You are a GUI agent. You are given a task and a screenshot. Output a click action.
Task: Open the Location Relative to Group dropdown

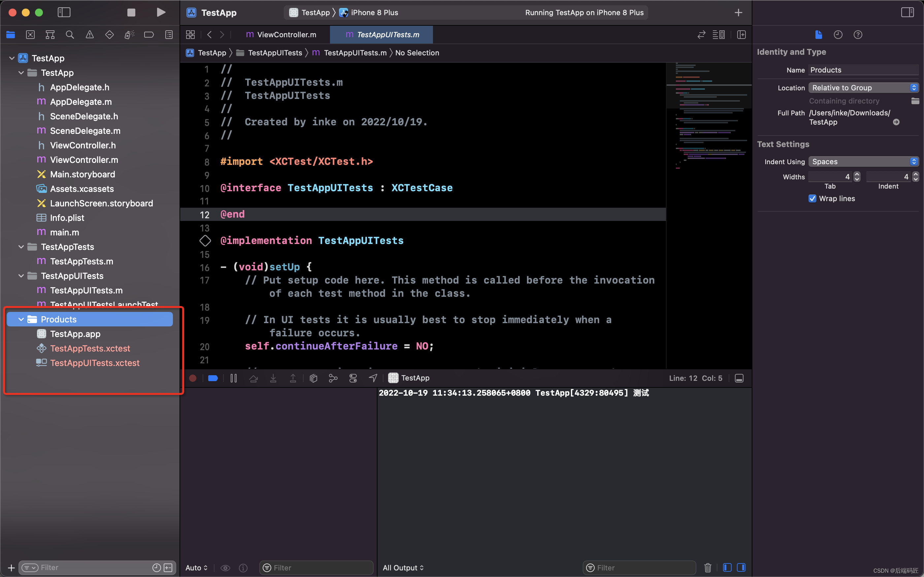coord(863,88)
